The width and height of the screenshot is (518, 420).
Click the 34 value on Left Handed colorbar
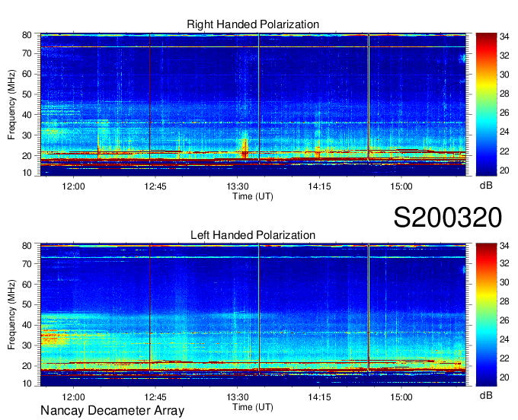[x=504, y=246]
